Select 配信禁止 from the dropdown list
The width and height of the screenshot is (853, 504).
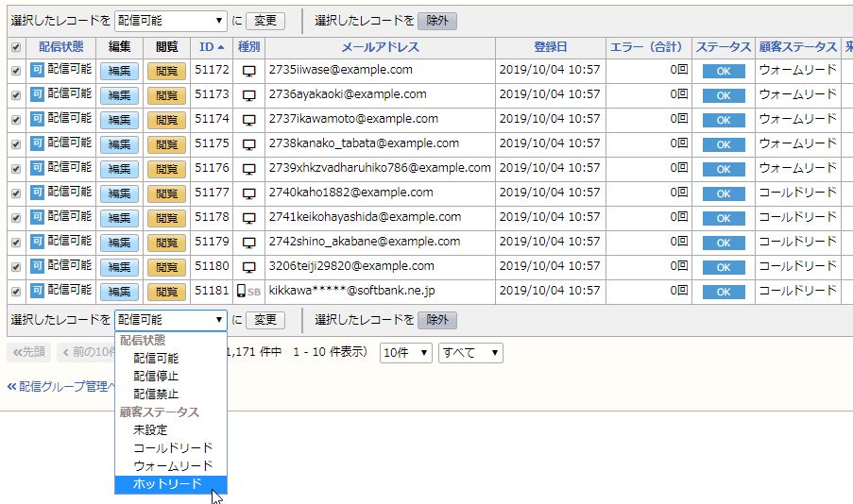point(171,395)
